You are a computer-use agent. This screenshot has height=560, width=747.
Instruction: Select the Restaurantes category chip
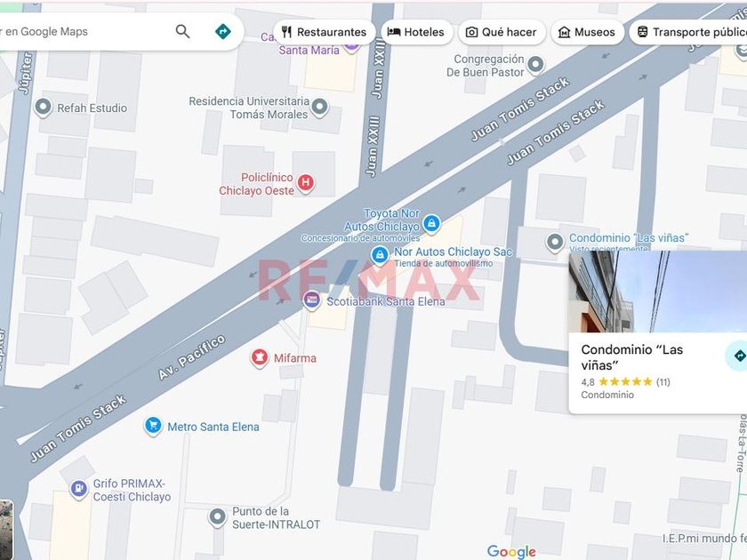click(x=324, y=32)
